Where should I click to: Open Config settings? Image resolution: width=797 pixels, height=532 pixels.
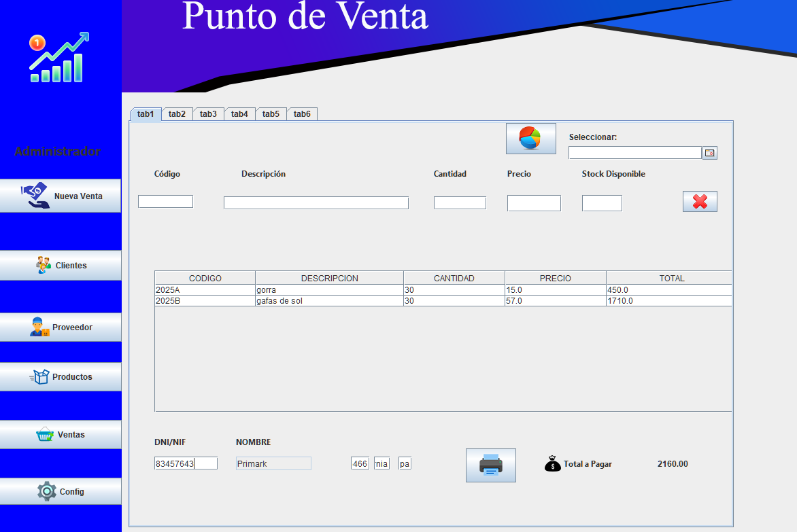click(61, 491)
